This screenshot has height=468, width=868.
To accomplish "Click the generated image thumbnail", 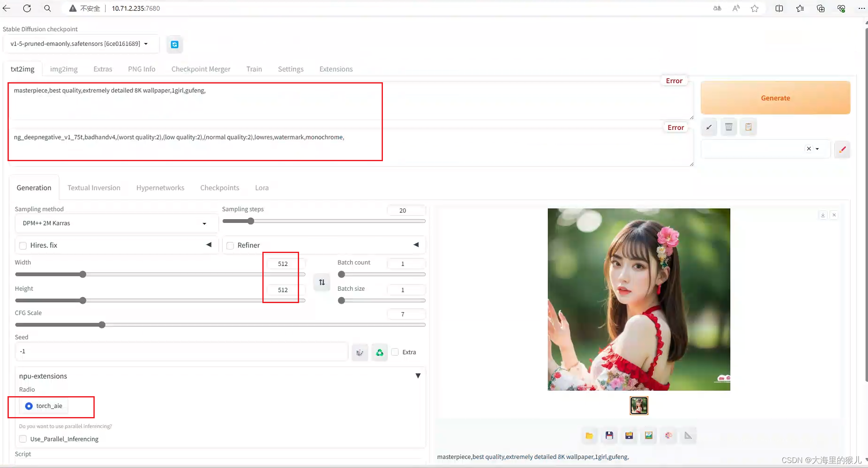I will coord(639,405).
